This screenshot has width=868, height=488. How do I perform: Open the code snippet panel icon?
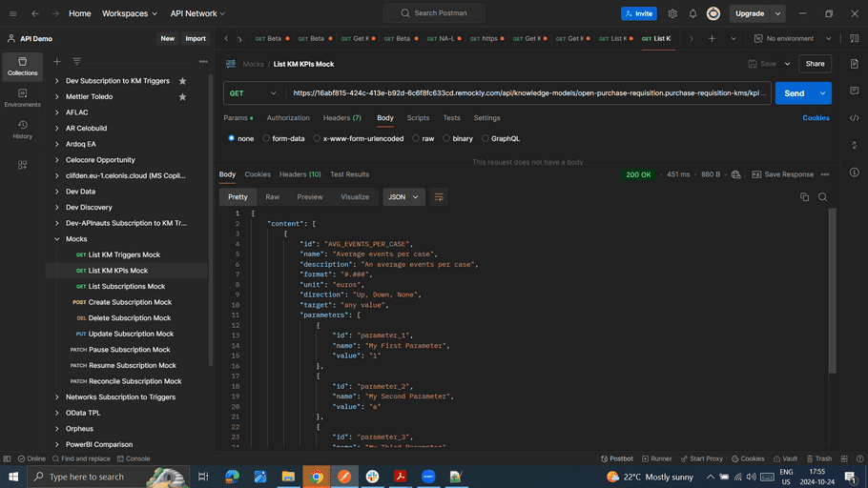tap(854, 118)
